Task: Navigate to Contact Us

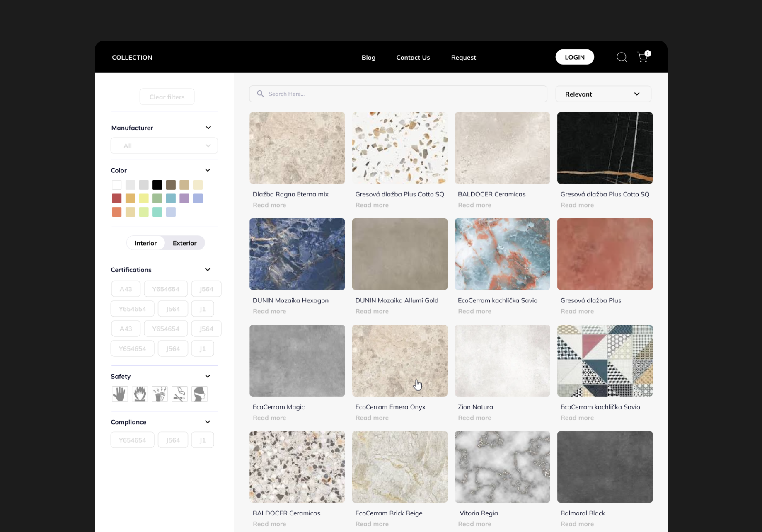Action: [413, 57]
